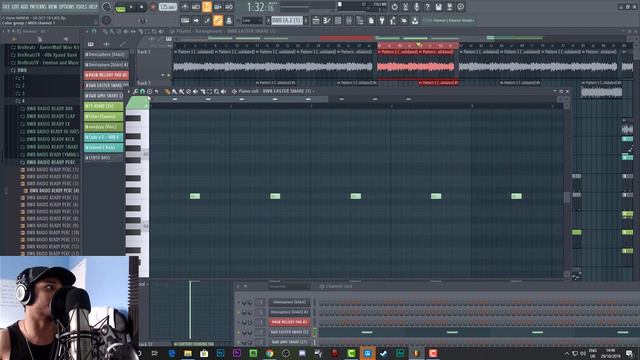This screenshot has width=640, height=360.
Task: Click the playlist orange playhead marker
Action: point(418,45)
